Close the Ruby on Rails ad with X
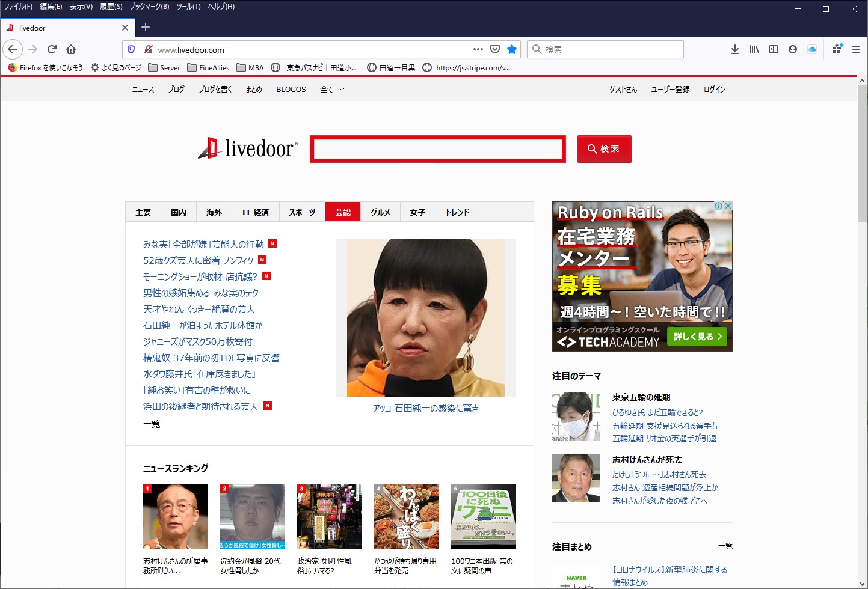The image size is (868, 589). point(728,206)
